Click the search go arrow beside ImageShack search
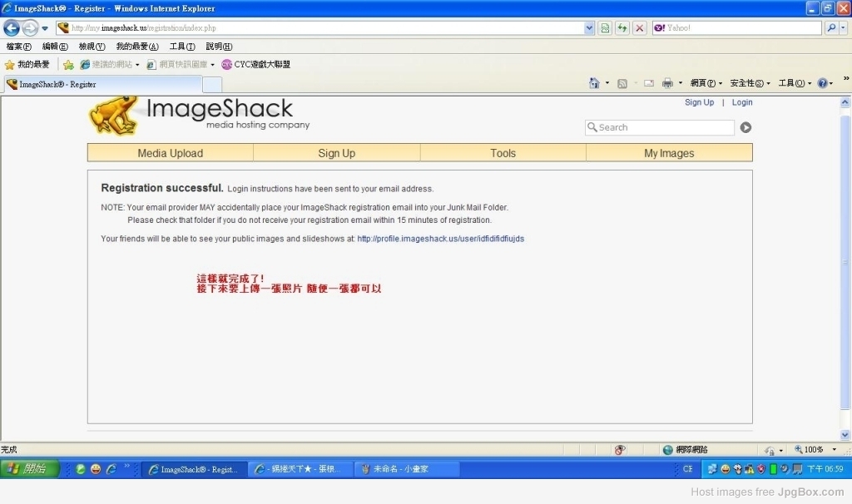This screenshot has width=852, height=504. (745, 127)
